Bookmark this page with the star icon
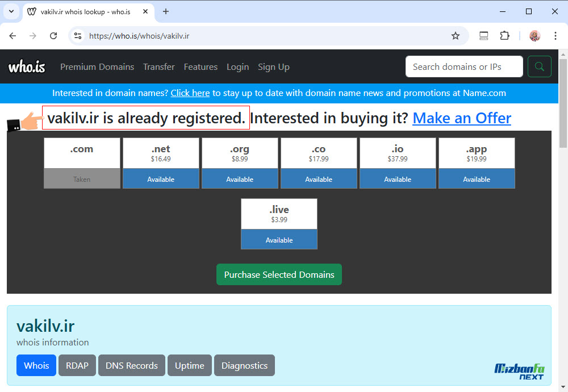Image resolution: width=568 pixels, height=392 pixels. (x=456, y=36)
